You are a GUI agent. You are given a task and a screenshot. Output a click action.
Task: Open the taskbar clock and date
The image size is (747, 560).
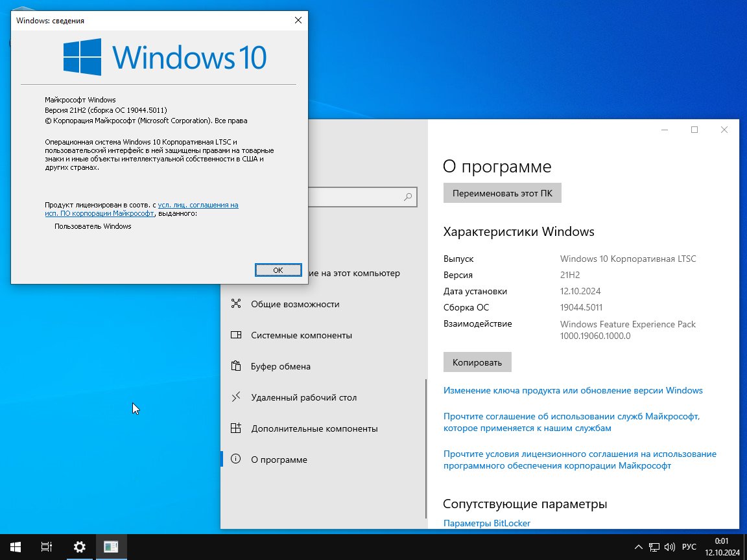coord(722,546)
